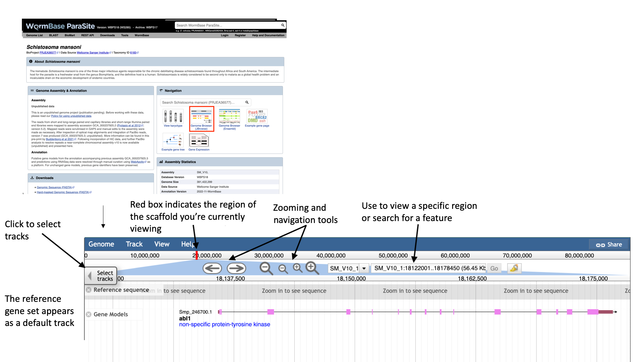The height and width of the screenshot is (362, 644).
Task: Open the Buddenborg et al 2021 link
Action: click(x=60, y=139)
